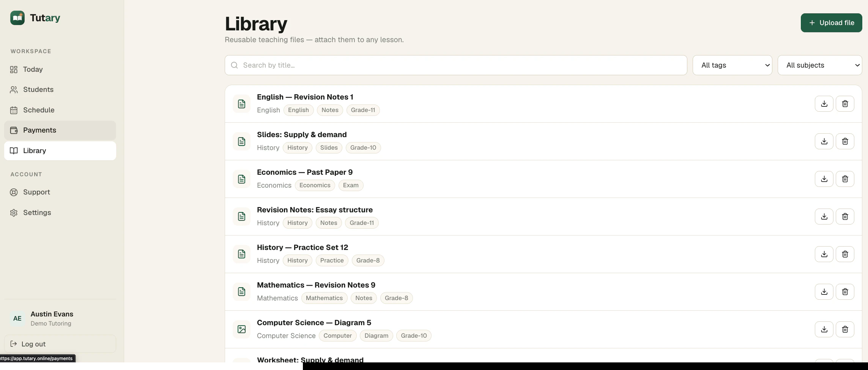
Task: Click Grade-8 tag on Mathematics Revision Notes 9
Action: click(396, 298)
